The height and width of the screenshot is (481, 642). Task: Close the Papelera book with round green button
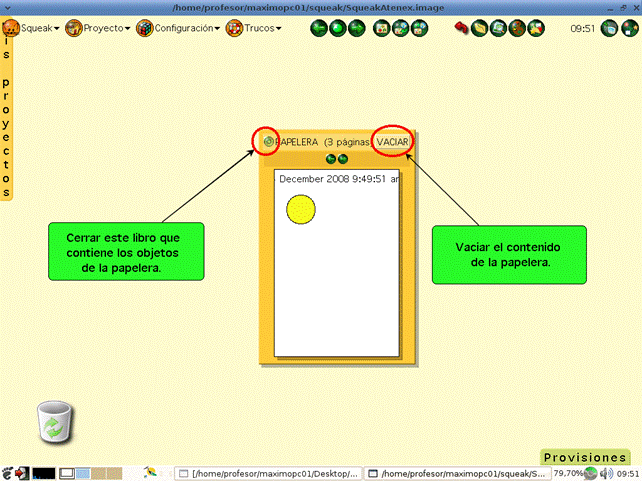(x=268, y=143)
